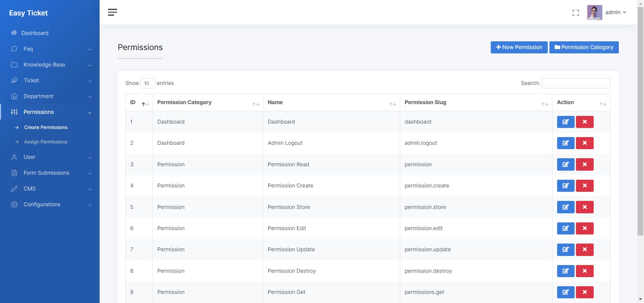This screenshot has height=303, width=644.
Task: Open the admin user dropdown
Action: pyautogui.click(x=615, y=12)
